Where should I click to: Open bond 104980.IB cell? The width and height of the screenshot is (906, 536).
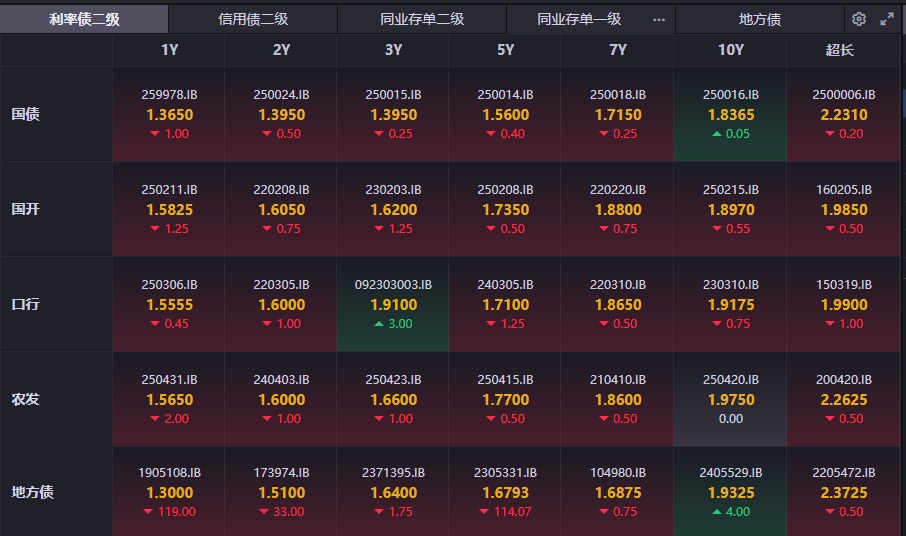[618, 492]
